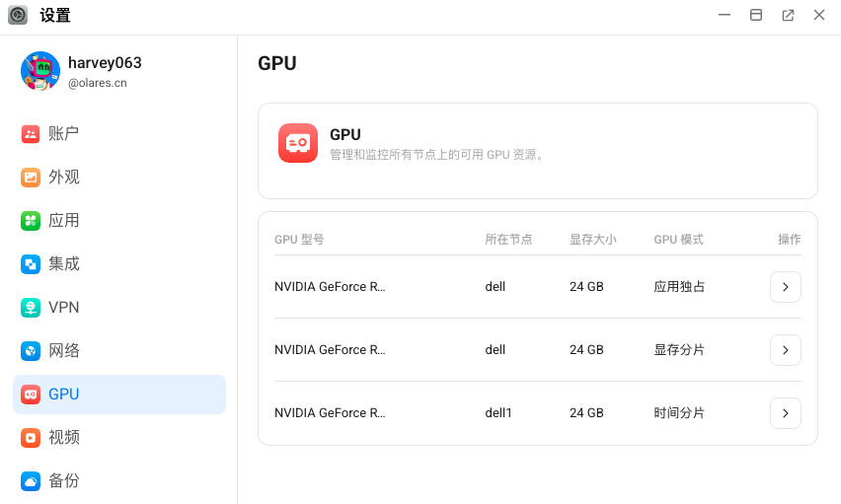
Task: Click the GPU name in the dell1 row
Action: tap(330, 413)
